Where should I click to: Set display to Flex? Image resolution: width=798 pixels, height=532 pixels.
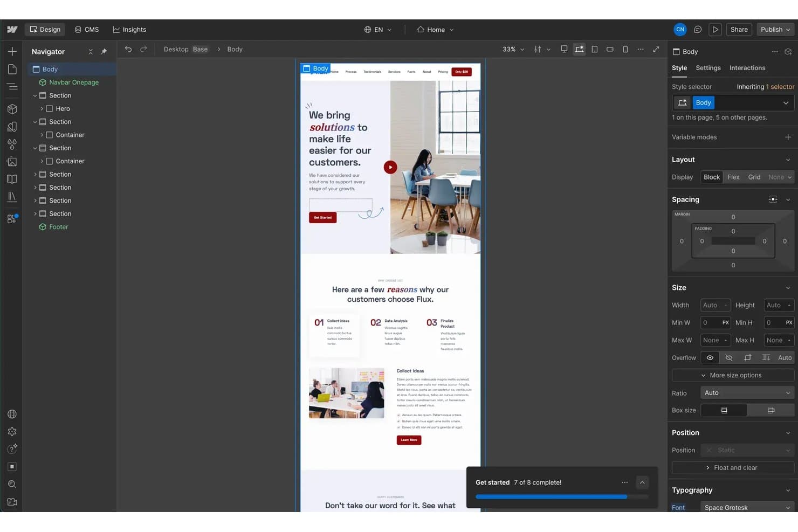click(x=733, y=177)
